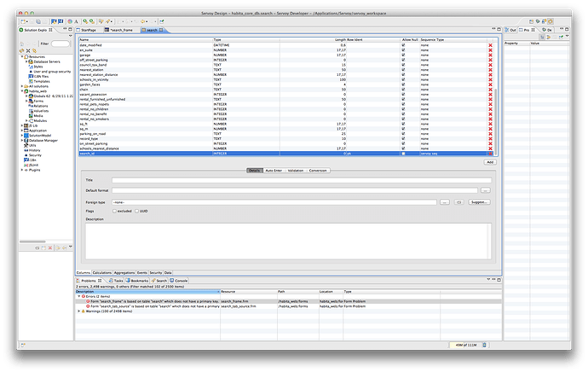
Task: Toggle Allow Null for the garden_faces column
Action: 403,84
